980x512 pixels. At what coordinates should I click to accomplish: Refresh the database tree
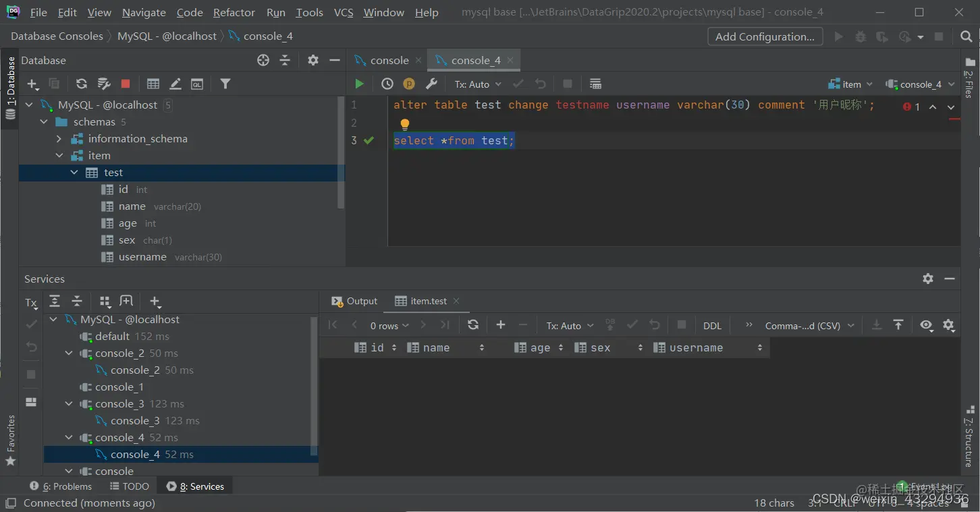coord(82,84)
